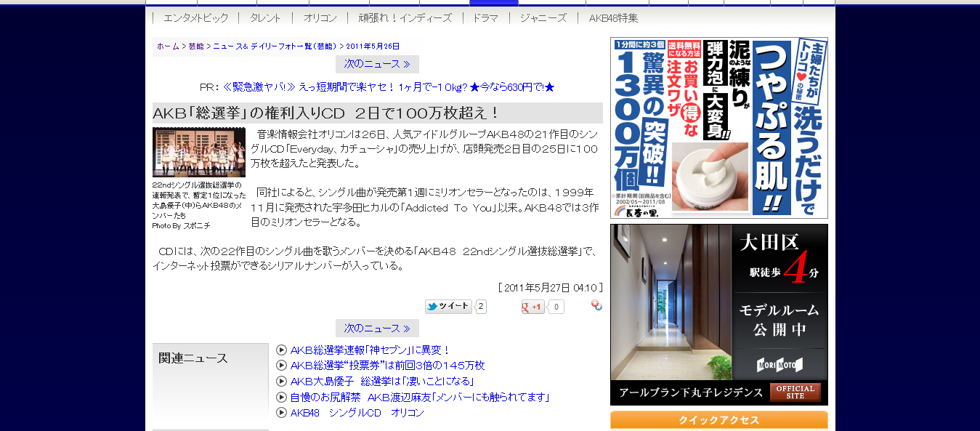Click the article headline AKB「総選挙」の権利入りCD

326,113
